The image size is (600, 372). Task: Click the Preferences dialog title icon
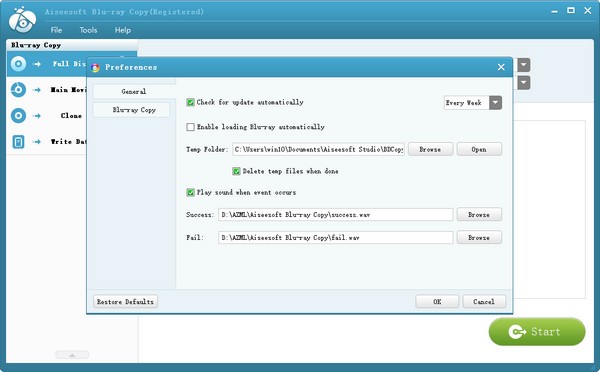[96, 67]
